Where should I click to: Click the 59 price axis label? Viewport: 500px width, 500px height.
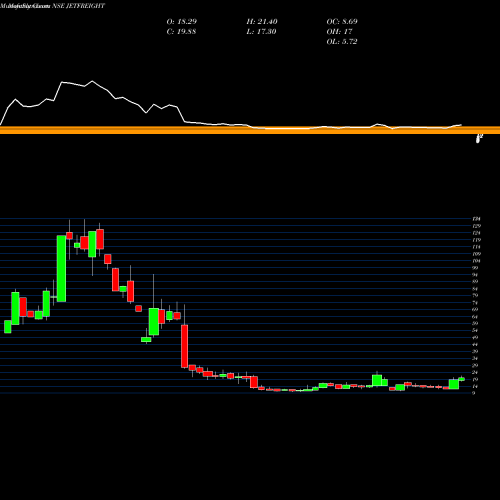tap(475, 323)
